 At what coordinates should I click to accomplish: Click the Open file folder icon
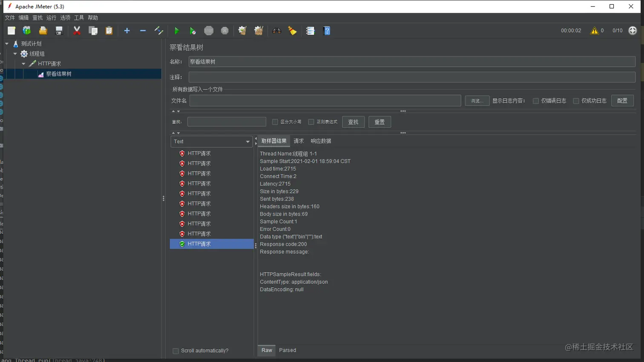coord(43,31)
